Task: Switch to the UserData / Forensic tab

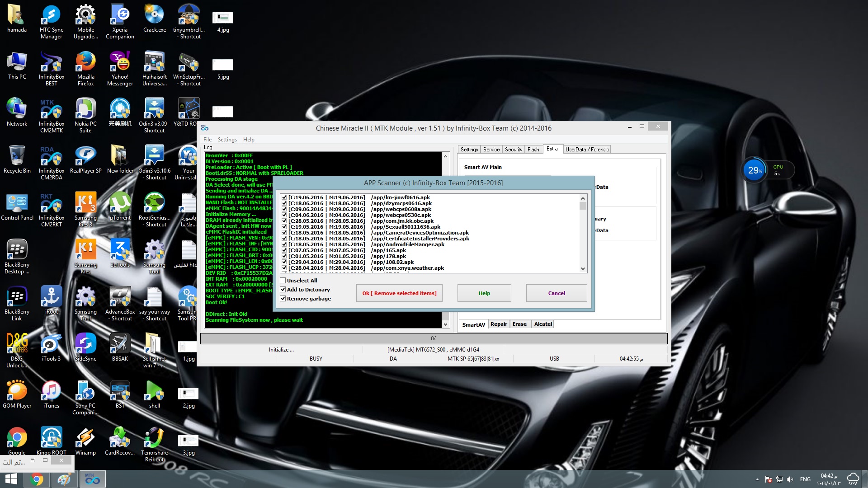Action: pyautogui.click(x=587, y=150)
